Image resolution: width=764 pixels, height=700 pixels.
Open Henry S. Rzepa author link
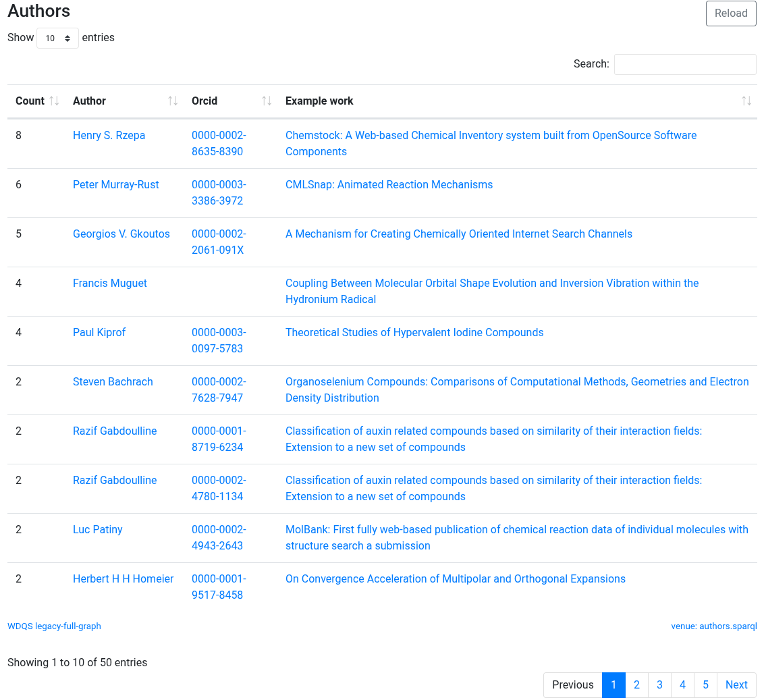(x=109, y=136)
